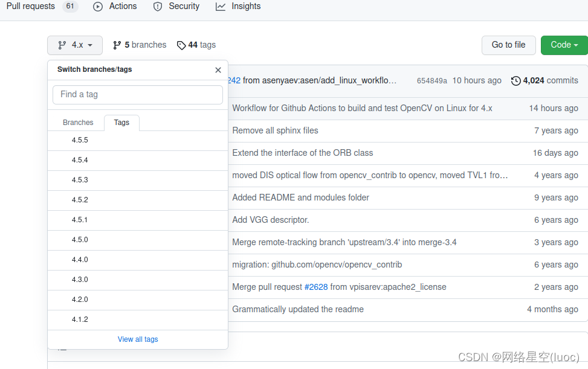
Task: Open the Add VGG descriptor commit
Action: click(270, 220)
